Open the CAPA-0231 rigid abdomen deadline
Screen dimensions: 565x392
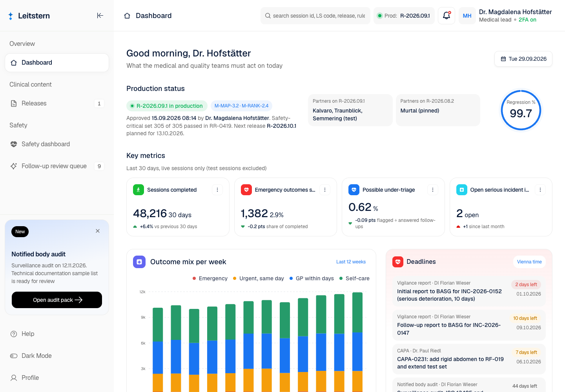469,359
